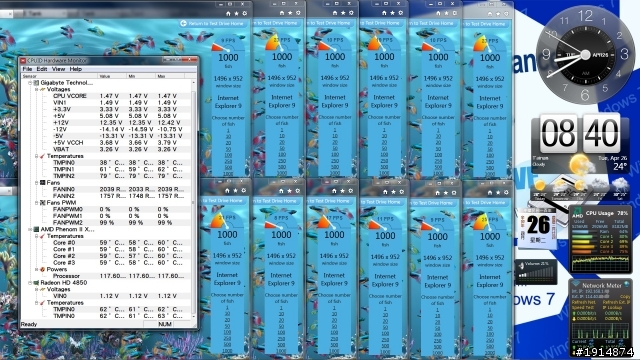This screenshot has height=360, width=640.
Task: Open tools gear in the 25 FPS window
Action: [506, 192]
